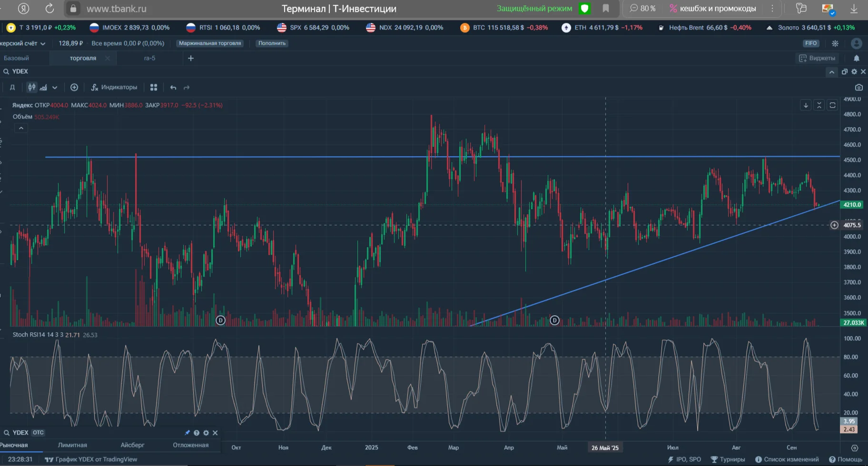
Task: Open the Виджеты widgets panel
Action: (817, 58)
